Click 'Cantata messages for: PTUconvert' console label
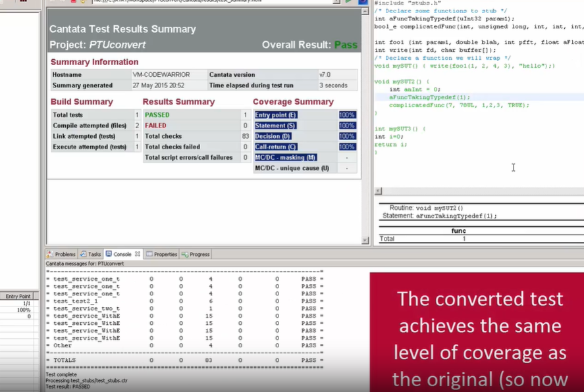The width and height of the screenshot is (584, 392). [x=85, y=264]
